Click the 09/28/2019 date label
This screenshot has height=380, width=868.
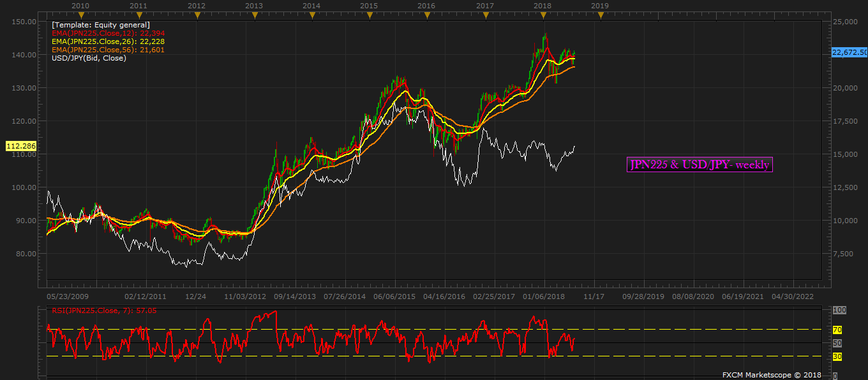(x=643, y=296)
